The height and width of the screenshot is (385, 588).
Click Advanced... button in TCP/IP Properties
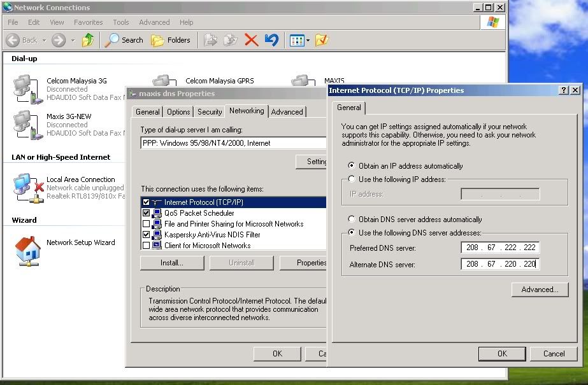(540, 290)
